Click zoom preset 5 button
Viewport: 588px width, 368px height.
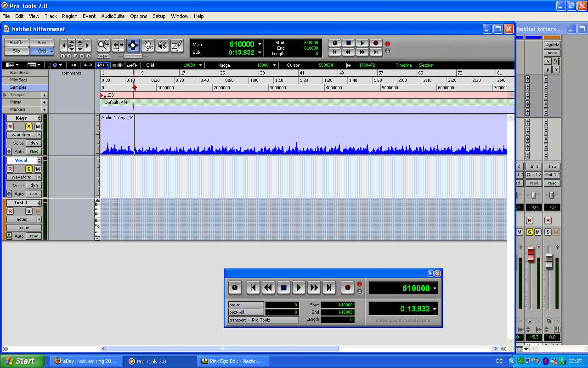(x=88, y=56)
